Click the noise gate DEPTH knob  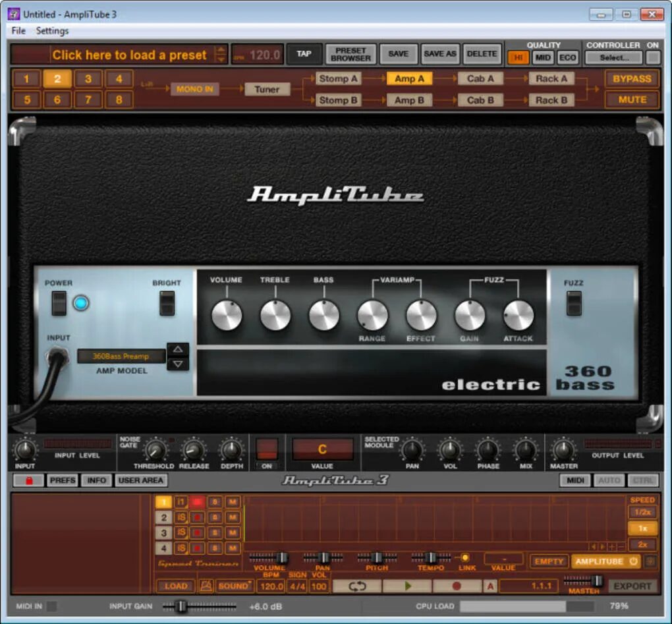pos(231,450)
